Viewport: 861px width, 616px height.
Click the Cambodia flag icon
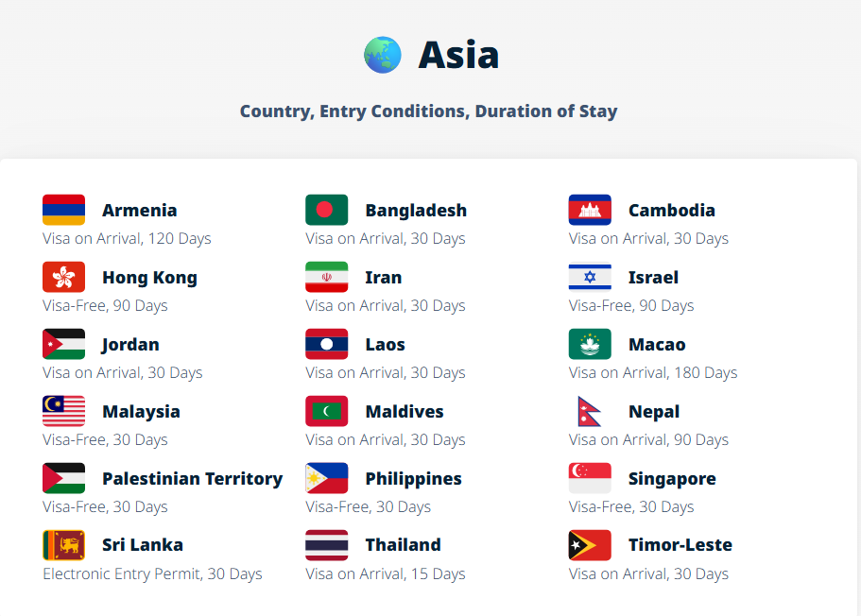click(x=590, y=210)
